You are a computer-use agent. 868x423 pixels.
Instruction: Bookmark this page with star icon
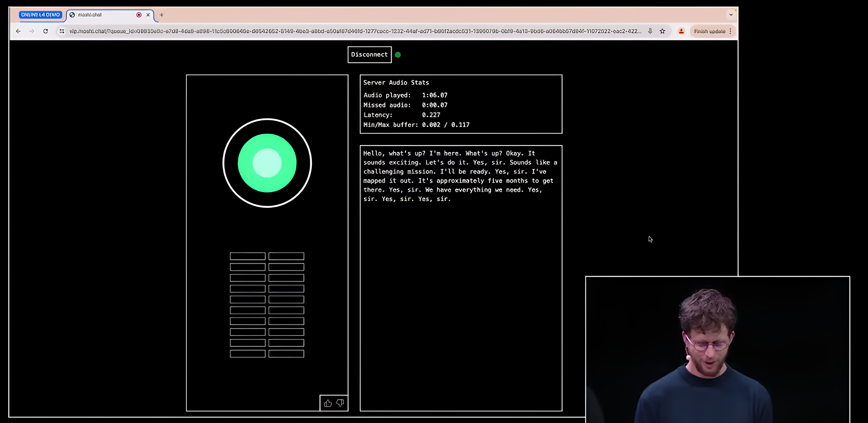pyautogui.click(x=662, y=31)
